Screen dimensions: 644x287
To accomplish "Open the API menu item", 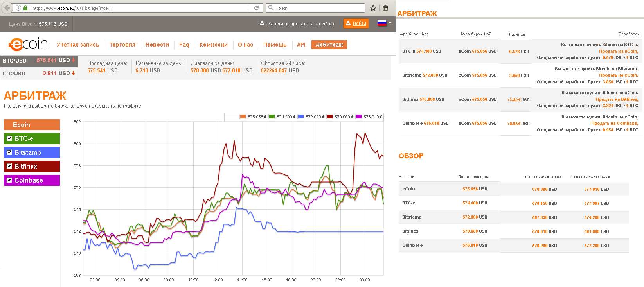I will click(x=301, y=45).
